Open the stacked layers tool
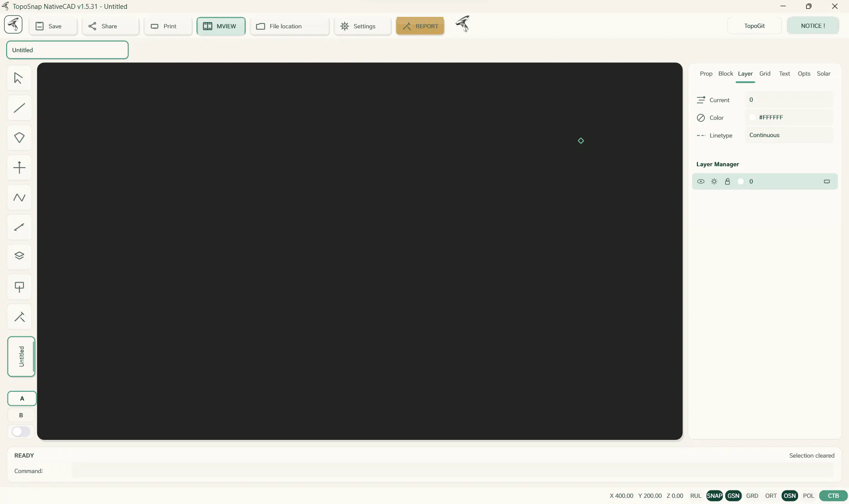 pyautogui.click(x=19, y=257)
